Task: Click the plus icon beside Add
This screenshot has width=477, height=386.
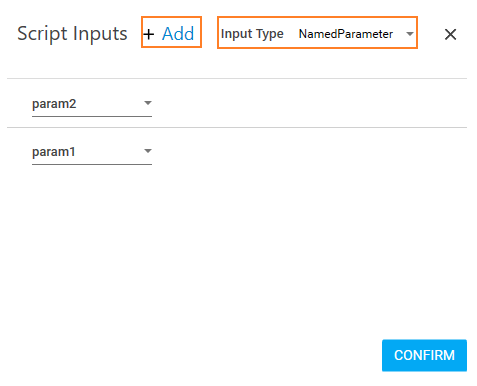Action: pos(149,34)
